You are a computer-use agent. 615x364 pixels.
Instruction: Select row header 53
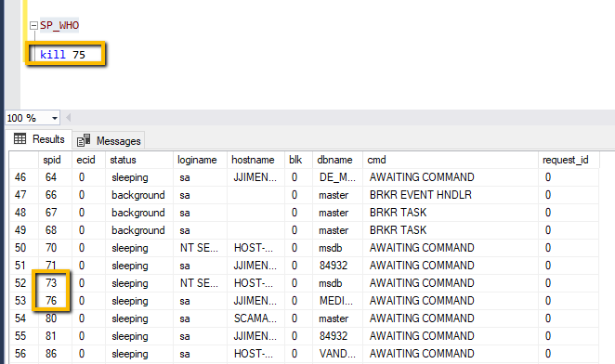point(23,301)
